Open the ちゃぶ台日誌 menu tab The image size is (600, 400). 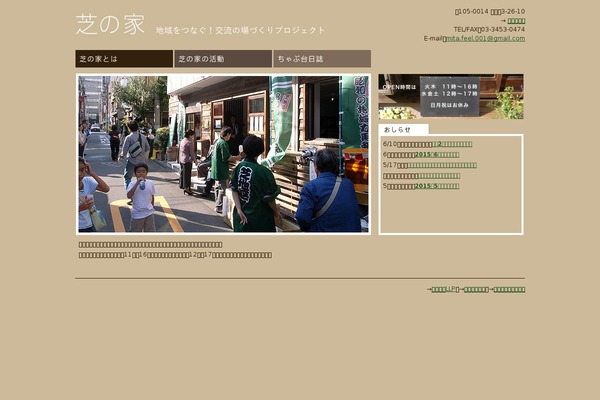pyautogui.click(x=322, y=59)
